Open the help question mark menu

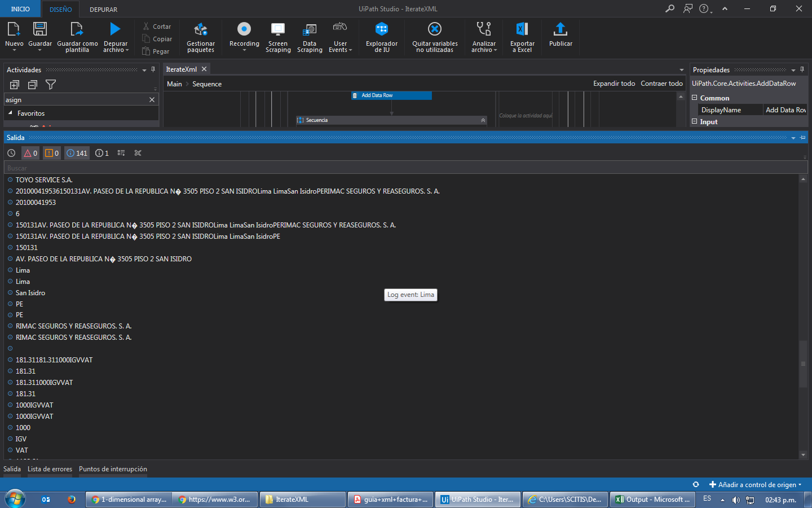pyautogui.click(x=705, y=8)
